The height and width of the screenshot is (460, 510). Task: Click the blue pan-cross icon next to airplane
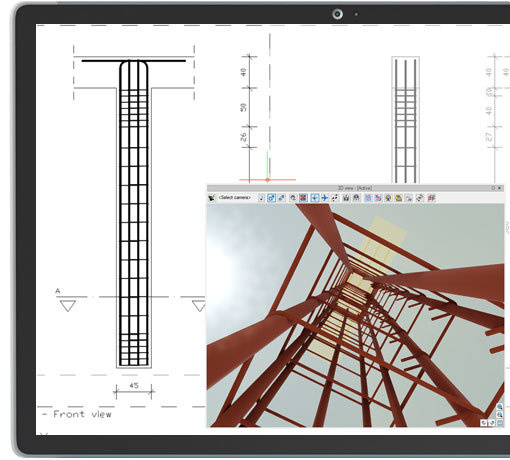tap(315, 198)
